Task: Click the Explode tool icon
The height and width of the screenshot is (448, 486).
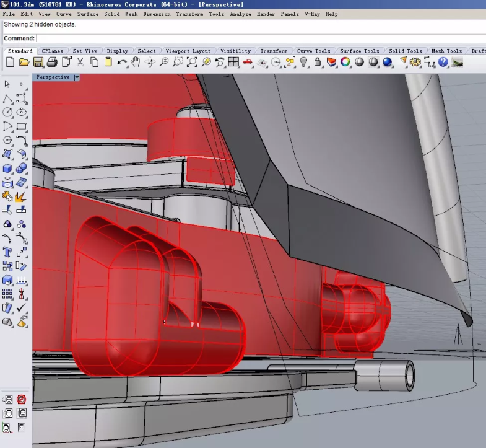Action: point(21,197)
